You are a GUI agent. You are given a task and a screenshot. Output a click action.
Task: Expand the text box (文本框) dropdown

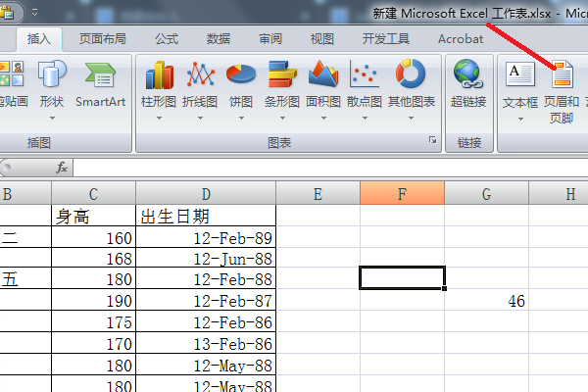pyautogui.click(x=520, y=118)
